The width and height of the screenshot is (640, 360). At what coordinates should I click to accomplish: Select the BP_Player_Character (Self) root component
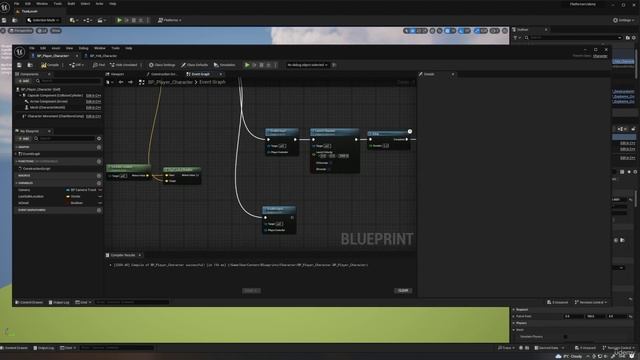[40, 89]
